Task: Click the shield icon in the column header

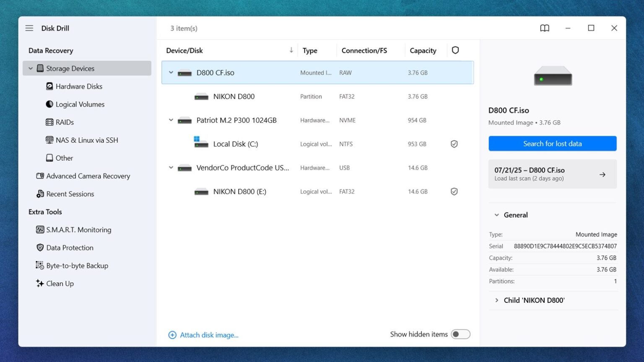Action: (x=455, y=50)
